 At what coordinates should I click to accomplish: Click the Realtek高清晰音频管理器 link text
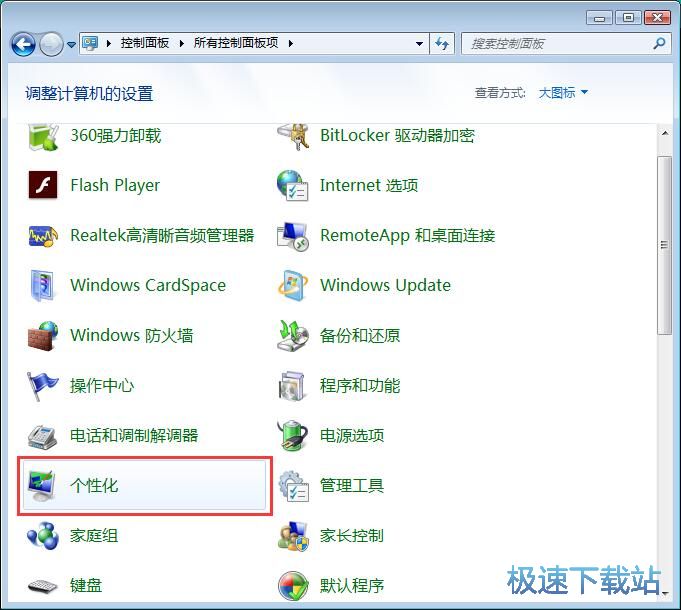tap(162, 236)
